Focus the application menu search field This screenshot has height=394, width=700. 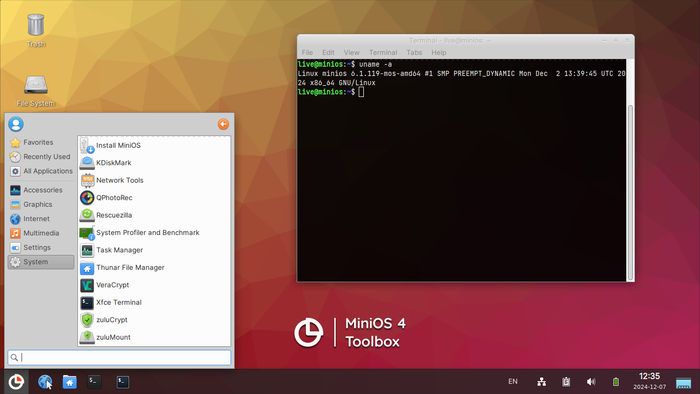coord(119,357)
